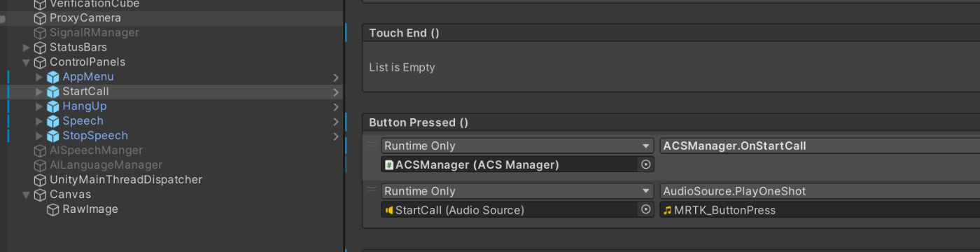Screen dimensions: 980x252
Task: Click the StopSpeech prefab cube icon
Action: 53,136
